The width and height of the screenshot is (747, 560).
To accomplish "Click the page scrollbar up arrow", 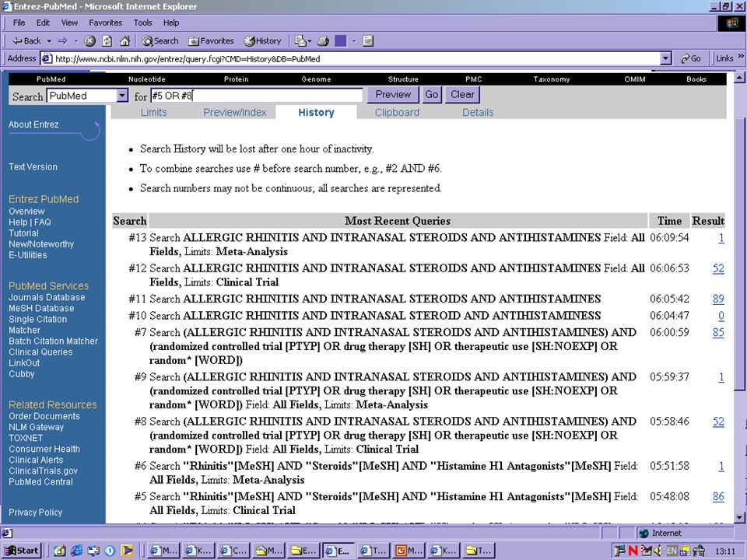I will pos(739,77).
